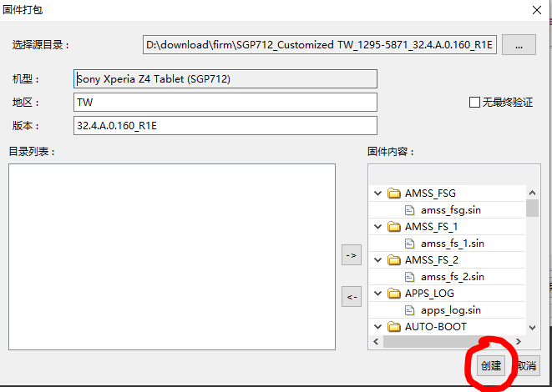Click the 版本 version input field
This screenshot has height=392, width=552.
(x=225, y=126)
